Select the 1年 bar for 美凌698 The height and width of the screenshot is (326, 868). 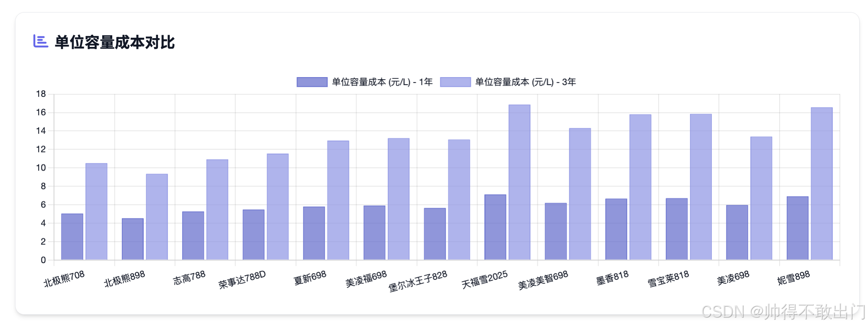coord(737,233)
